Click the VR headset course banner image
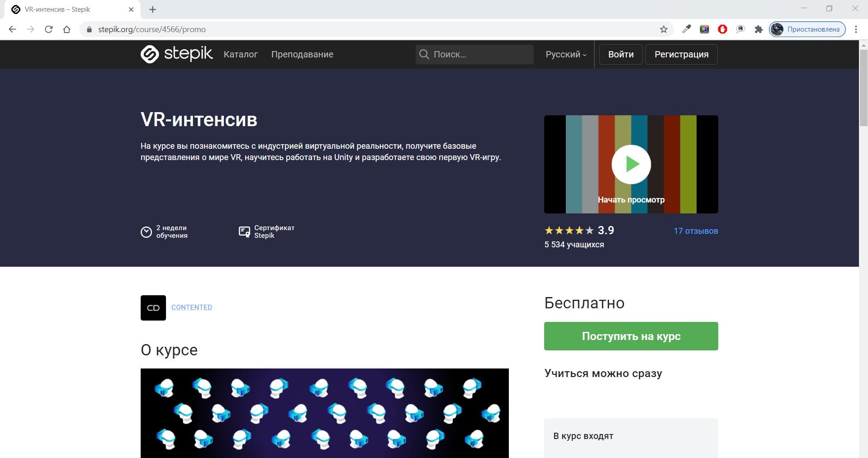This screenshot has height=458, width=868. tap(325, 413)
